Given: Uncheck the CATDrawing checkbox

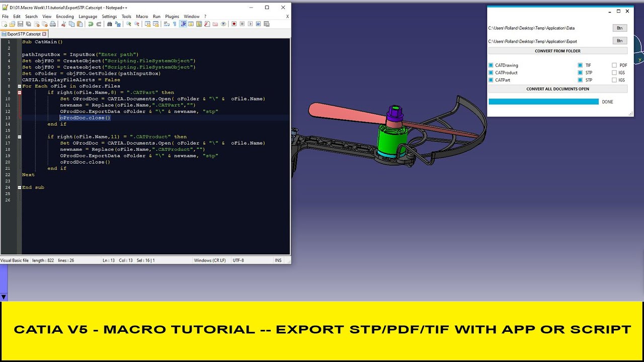Looking at the screenshot, I should tap(491, 65).
